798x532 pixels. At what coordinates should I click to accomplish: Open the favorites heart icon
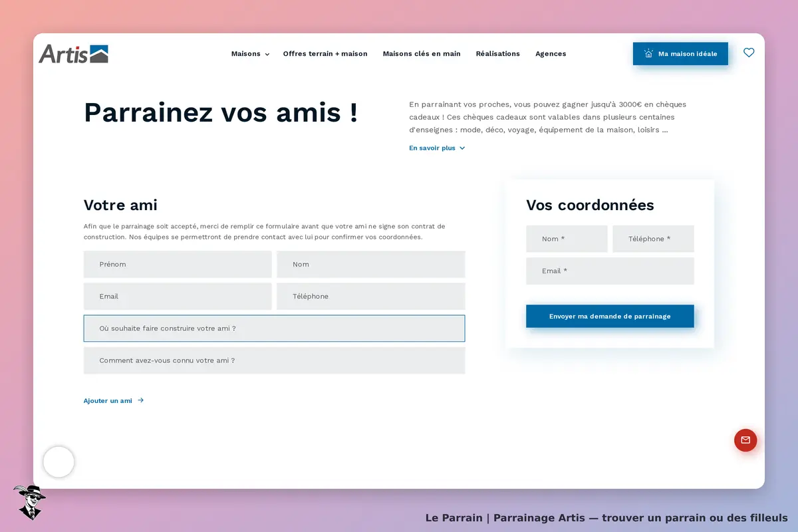click(749, 53)
